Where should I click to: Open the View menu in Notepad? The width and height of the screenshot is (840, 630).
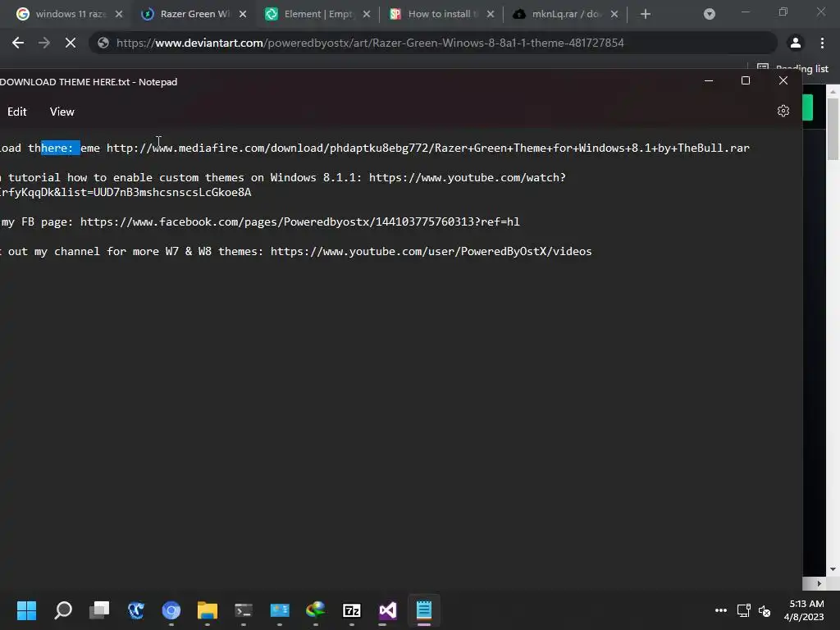click(62, 112)
